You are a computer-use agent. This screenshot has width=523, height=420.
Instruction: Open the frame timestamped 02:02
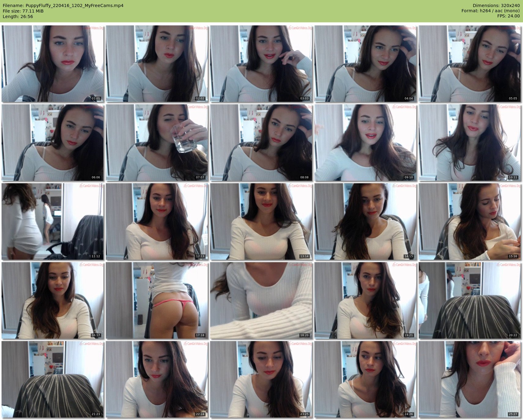157,64
